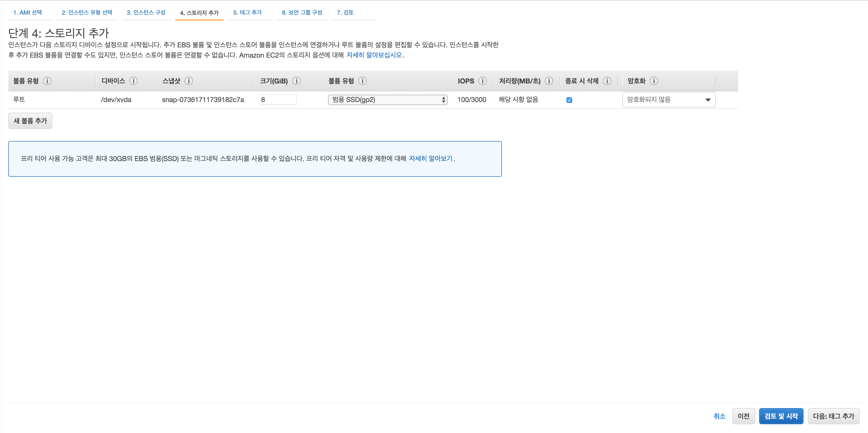Image resolution: width=868 pixels, height=433 pixels.
Task: Open the 7. 검토 step tab
Action: point(345,12)
